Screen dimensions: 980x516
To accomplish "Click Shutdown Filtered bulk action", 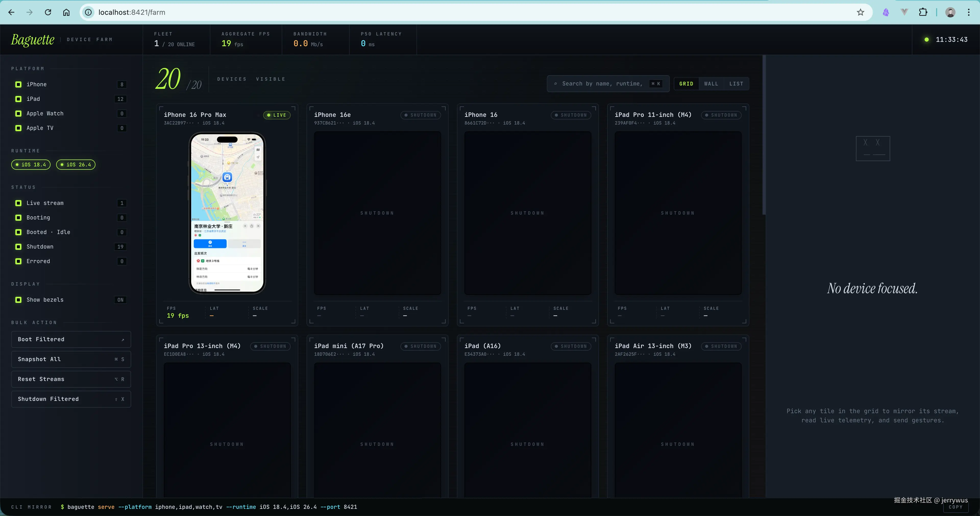I will point(71,399).
